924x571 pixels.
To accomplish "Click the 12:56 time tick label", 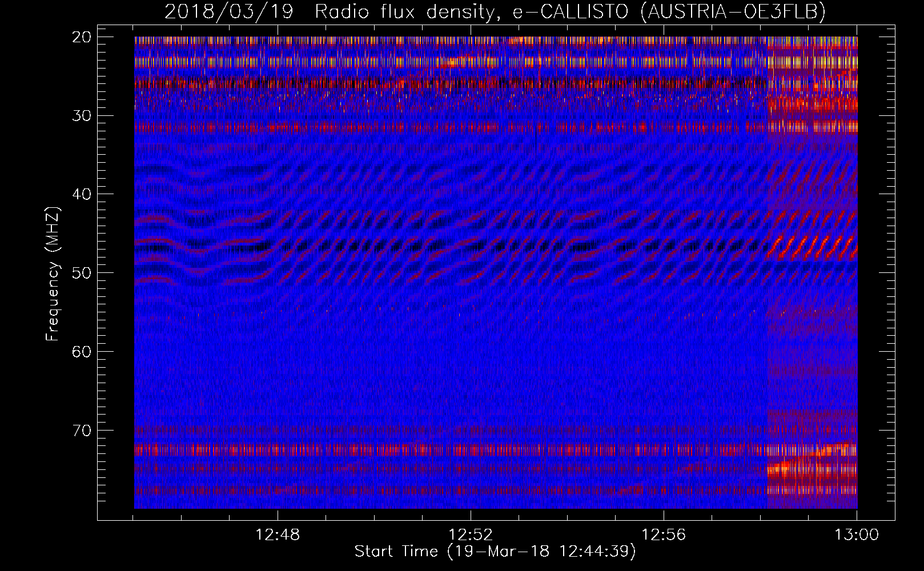I will click(x=664, y=535).
